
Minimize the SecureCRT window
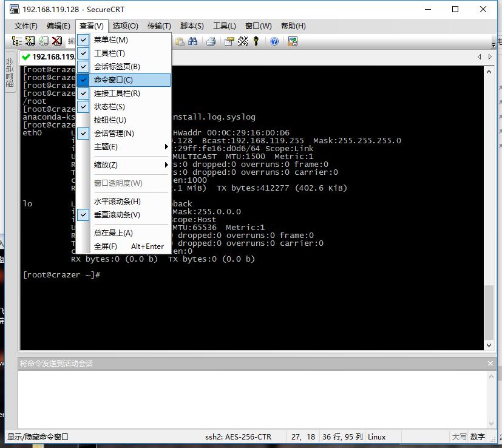tap(428, 9)
